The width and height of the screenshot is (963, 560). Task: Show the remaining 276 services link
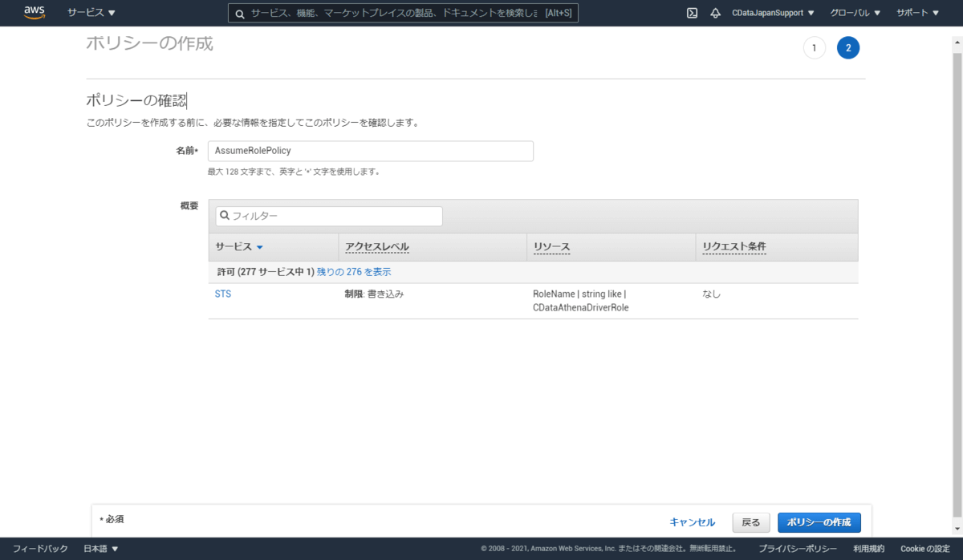click(x=354, y=272)
